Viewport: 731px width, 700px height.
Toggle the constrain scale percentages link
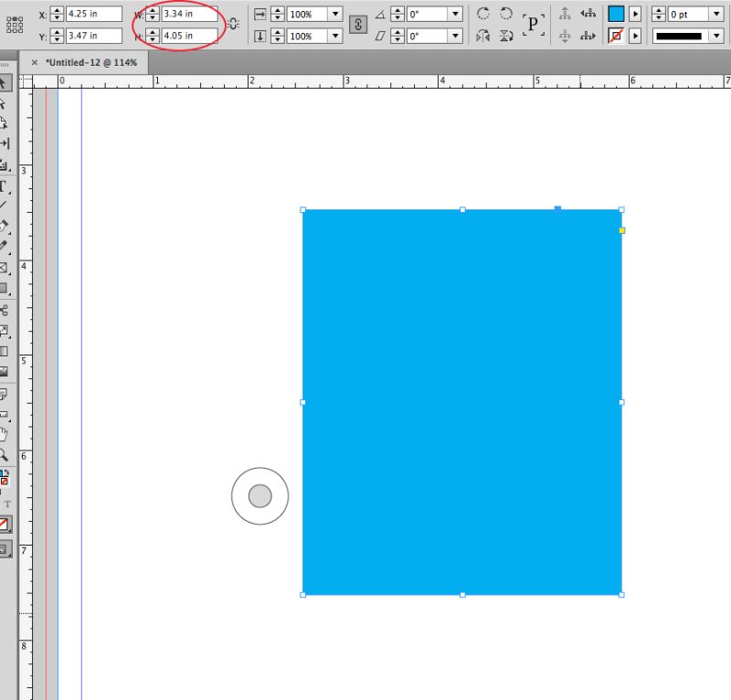pyautogui.click(x=357, y=25)
